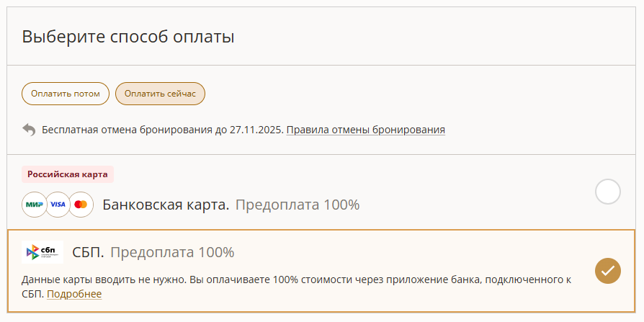Screen dimensions: 644x322
Task: Open the Подробнее link about СБП
Action: click(74, 294)
